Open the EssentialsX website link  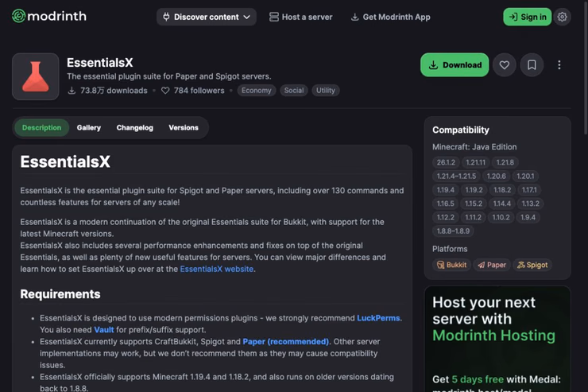[216, 269]
